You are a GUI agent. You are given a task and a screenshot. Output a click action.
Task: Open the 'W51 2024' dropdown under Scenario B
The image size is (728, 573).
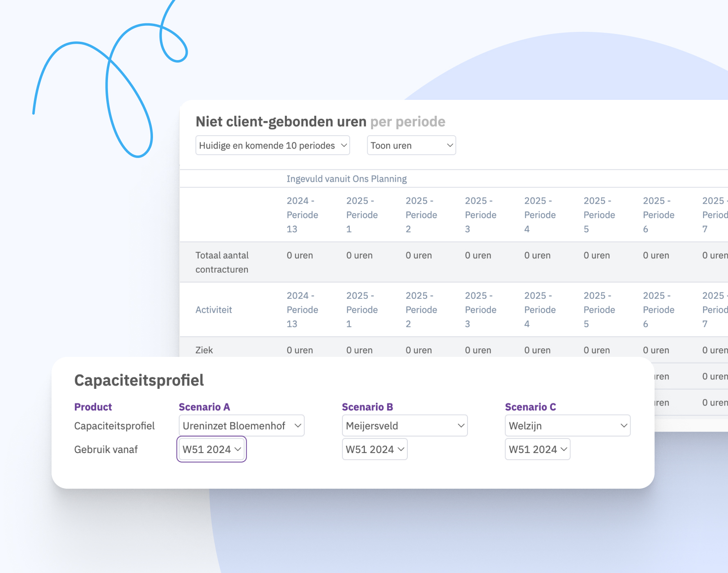[374, 449]
